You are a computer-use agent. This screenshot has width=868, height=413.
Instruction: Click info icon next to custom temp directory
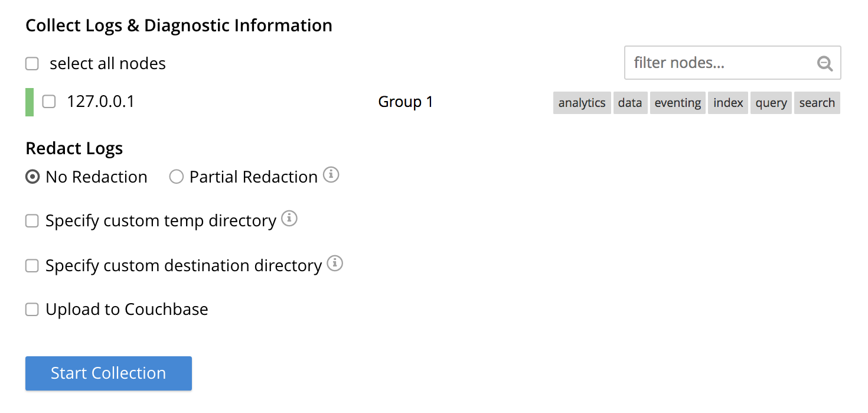point(289,219)
